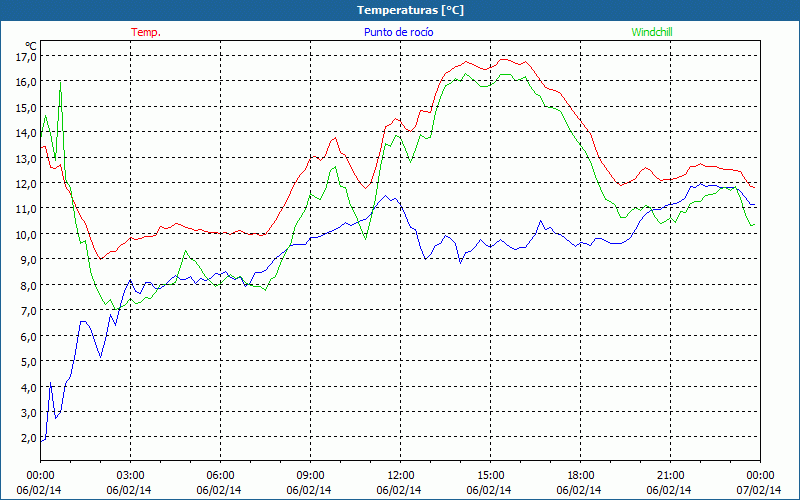
Task: Click the 12:00 time axis label
Action: click(x=401, y=475)
